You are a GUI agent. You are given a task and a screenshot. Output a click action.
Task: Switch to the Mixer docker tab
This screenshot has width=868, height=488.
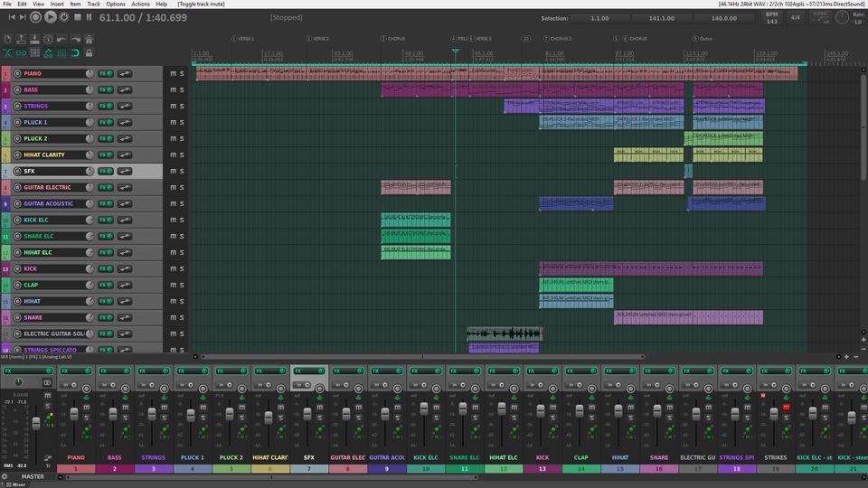(x=15, y=484)
